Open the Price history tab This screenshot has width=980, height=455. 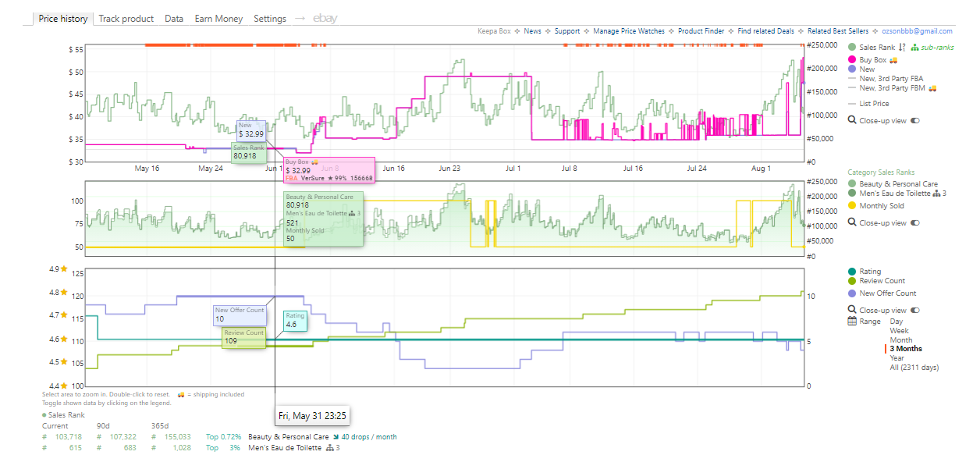[x=62, y=19]
